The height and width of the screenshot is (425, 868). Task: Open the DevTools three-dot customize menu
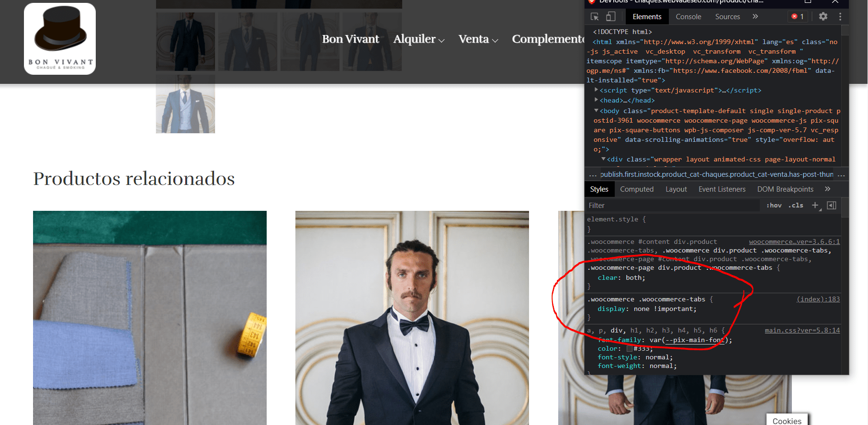(x=840, y=16)
